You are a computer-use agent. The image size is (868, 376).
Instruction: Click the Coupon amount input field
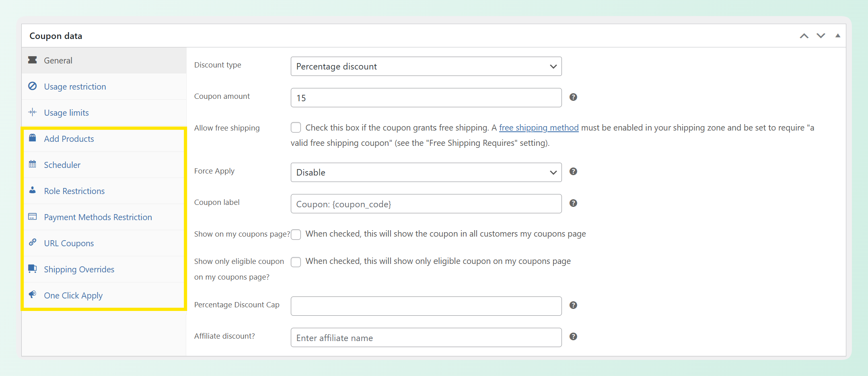click(426, 98)
